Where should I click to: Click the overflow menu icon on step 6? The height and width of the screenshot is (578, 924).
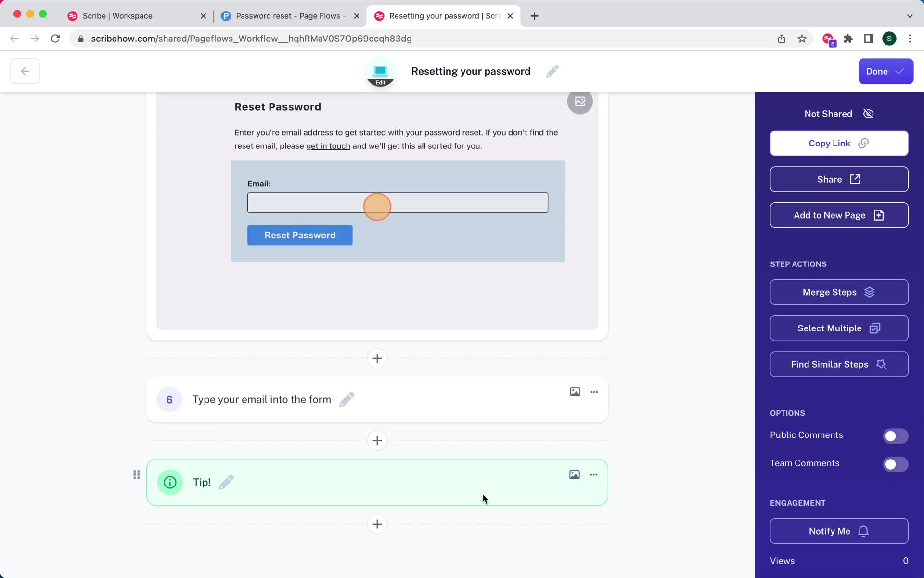coord(594,392)
